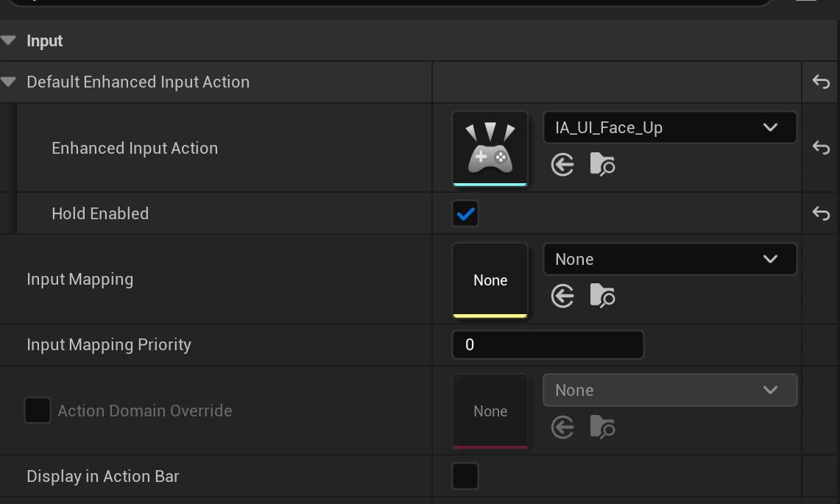Reset Enhanced Input Action row to default
Screen dimensions: 840x504
[x=821, y=148]
